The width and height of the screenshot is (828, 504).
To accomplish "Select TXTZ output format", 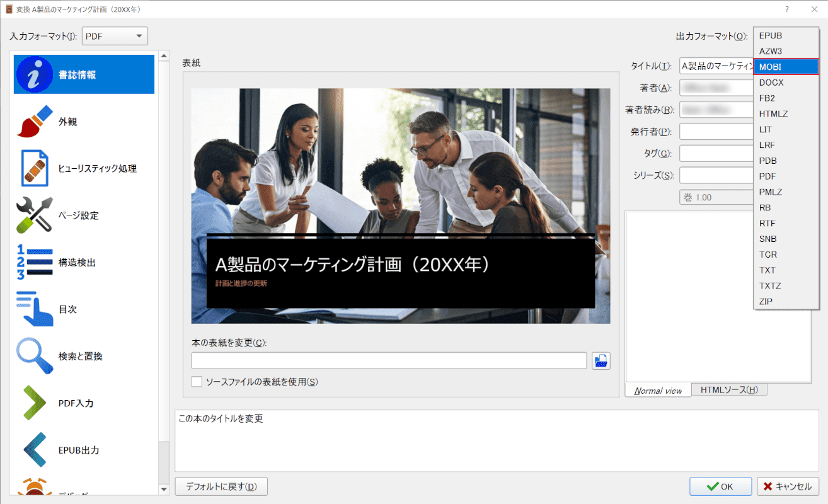I will click(x=786, y=285).
